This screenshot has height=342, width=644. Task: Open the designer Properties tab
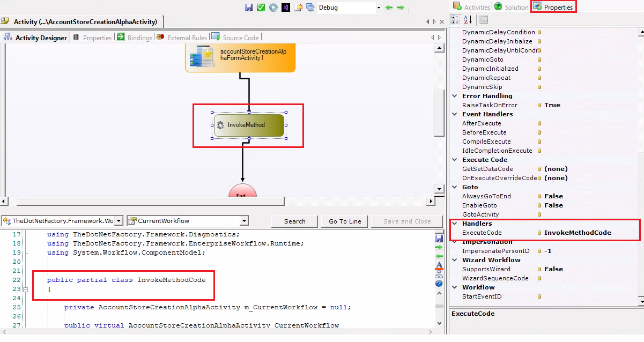(x=92, y=38)
